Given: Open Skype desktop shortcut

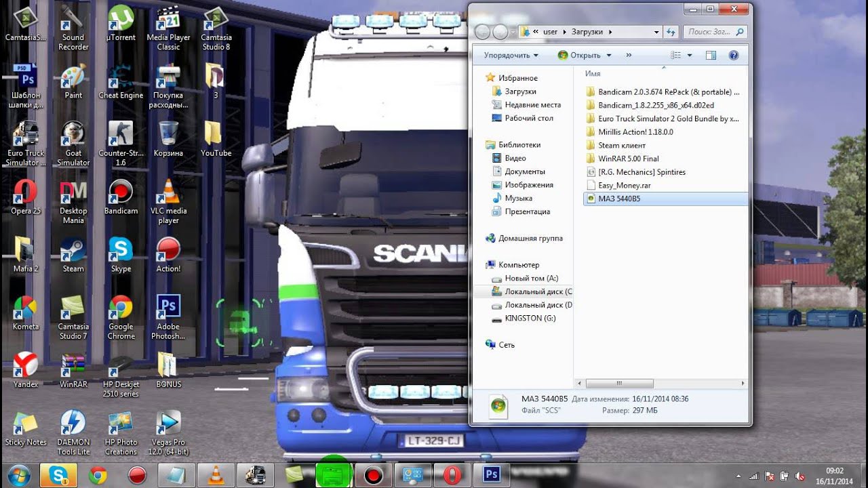Looking at the screenshot, I should [x=121, y=255].
